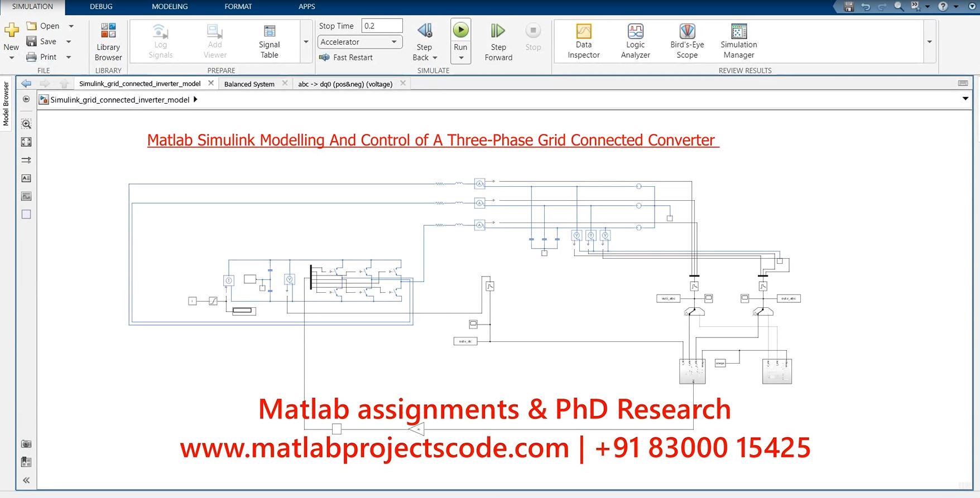Collapse the left palette with double-chevron
This screenshot has width=980, height=498.
pos(26,480)
